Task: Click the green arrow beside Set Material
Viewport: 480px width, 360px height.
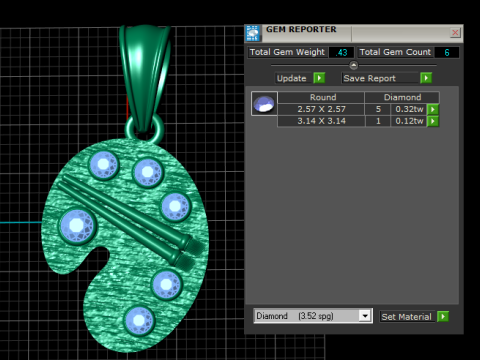Action: [443, 316]
